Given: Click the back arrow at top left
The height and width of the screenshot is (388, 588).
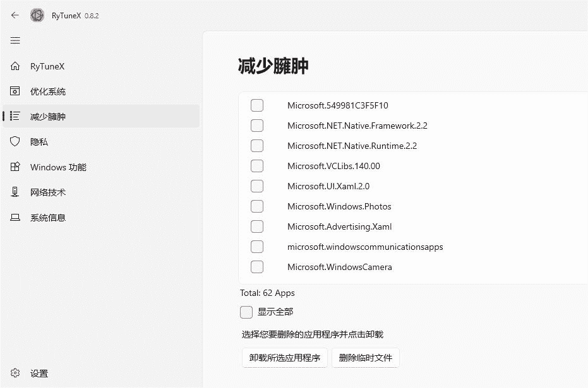Looking at the screenshot, I should tap(14, 15).
